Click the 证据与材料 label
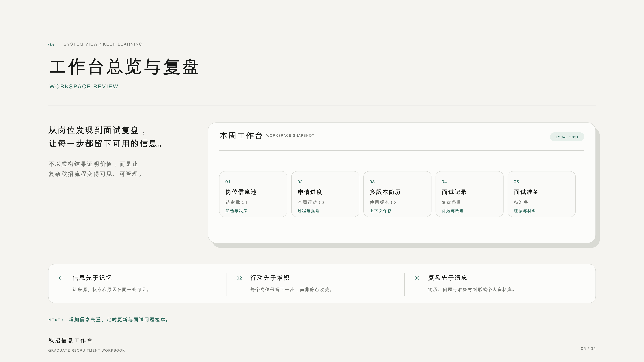Viewport: 644px width, 362px height. [525, 211]
